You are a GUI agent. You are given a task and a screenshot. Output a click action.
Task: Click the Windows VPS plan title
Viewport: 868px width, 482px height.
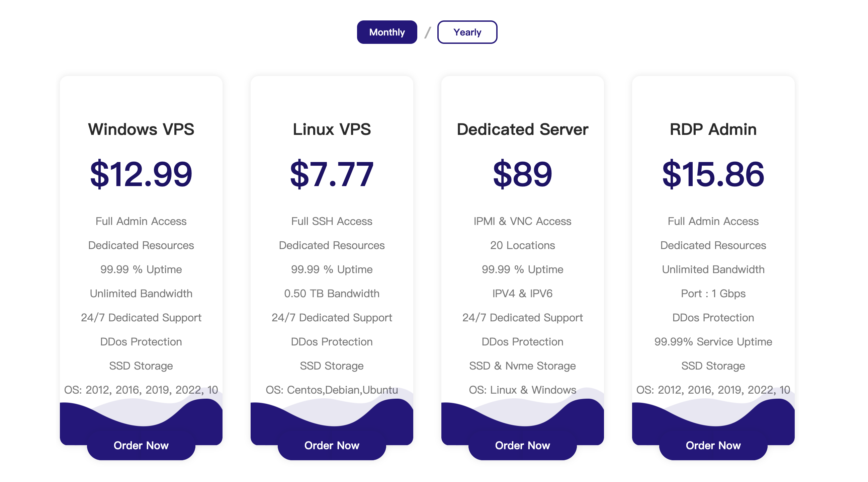pyautogui.click(x=141, y=130)
